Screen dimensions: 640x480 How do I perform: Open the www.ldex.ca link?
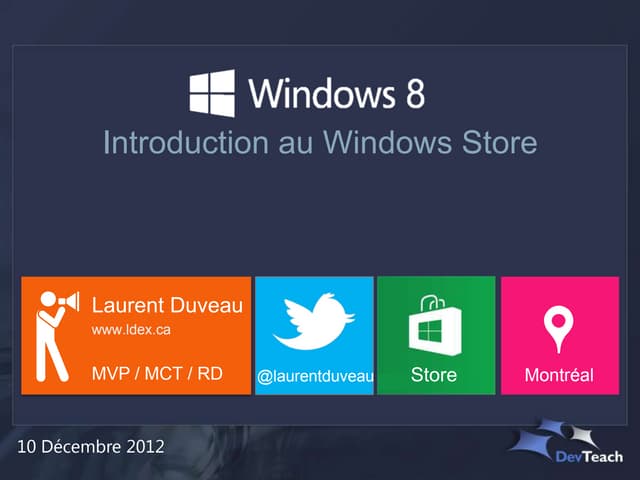click(x=131, y=330)
